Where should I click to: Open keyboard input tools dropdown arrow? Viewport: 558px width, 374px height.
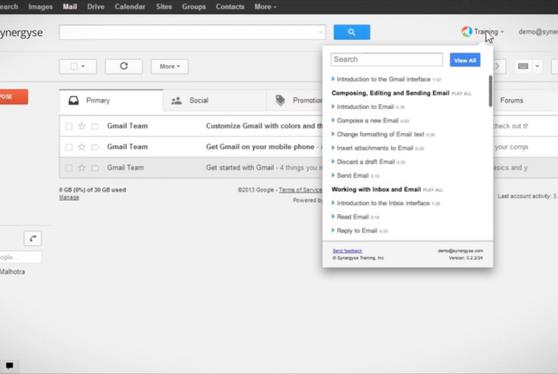tap(537, 67)
